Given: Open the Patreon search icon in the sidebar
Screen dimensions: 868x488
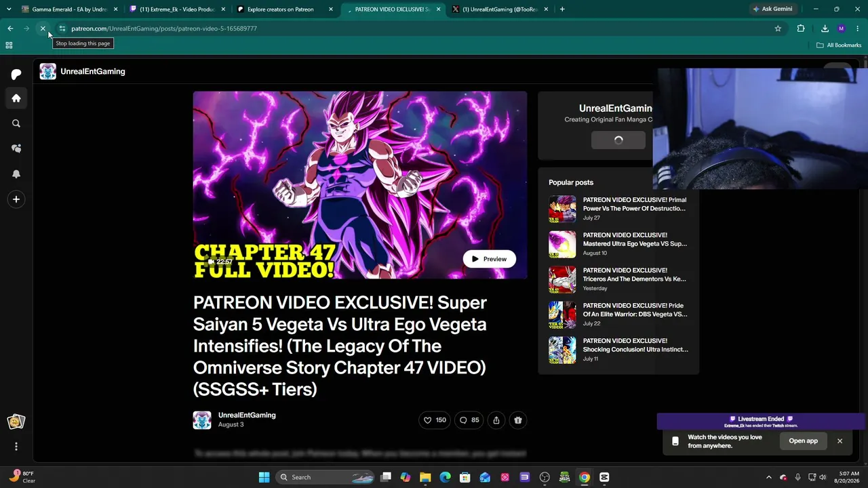Looking at the screenshot, I should (x=16, y=123).
